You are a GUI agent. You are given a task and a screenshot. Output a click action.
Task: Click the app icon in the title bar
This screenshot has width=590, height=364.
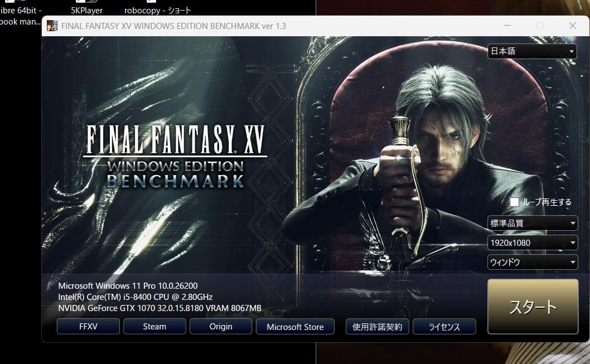[x=52, y=26]
